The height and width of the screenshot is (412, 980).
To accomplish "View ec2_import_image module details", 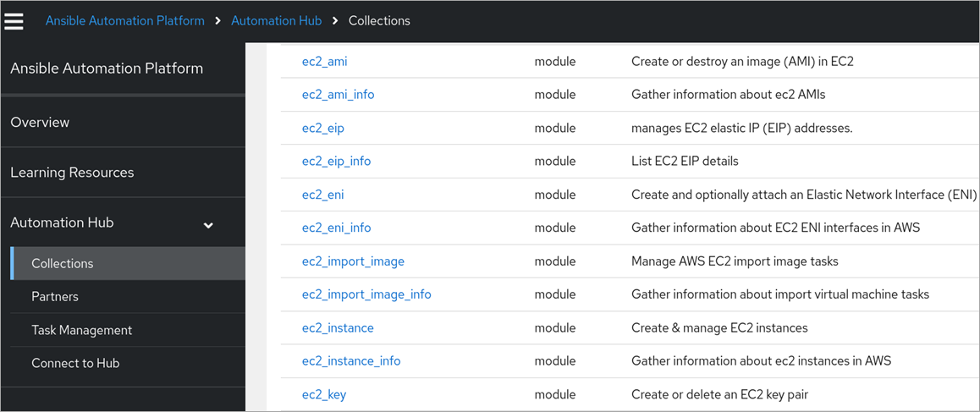I will point(353,261).
